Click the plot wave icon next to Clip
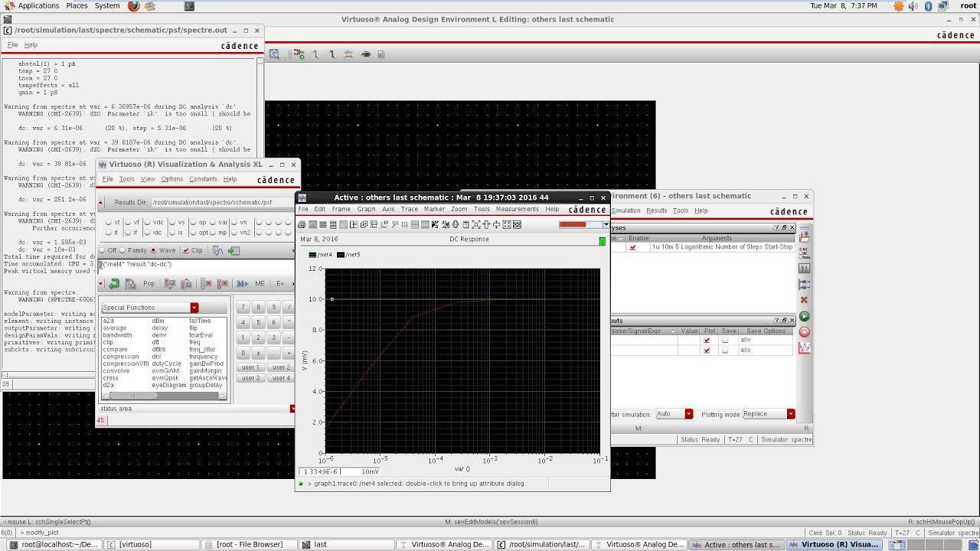Image resolution: width=980 pixels, height=551 pixels. point(217,250)
